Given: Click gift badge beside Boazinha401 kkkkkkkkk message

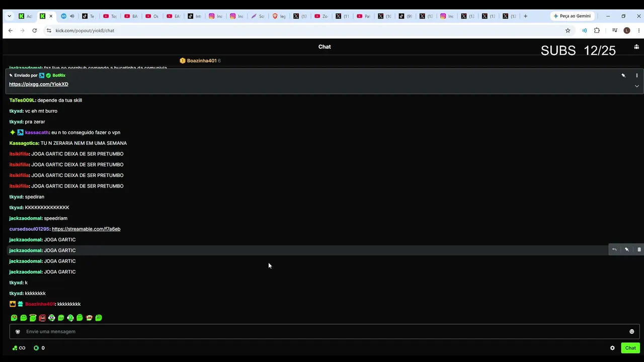Looking at the screenshot, I should click(21, 304).
